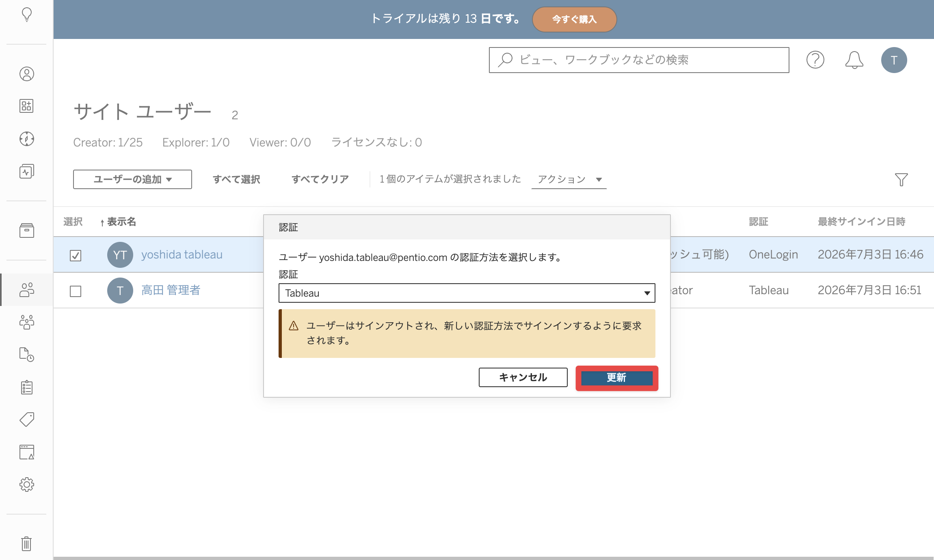
Task: Click the 選択 column header
Action: pyautogui.click(x=73, y=222)
